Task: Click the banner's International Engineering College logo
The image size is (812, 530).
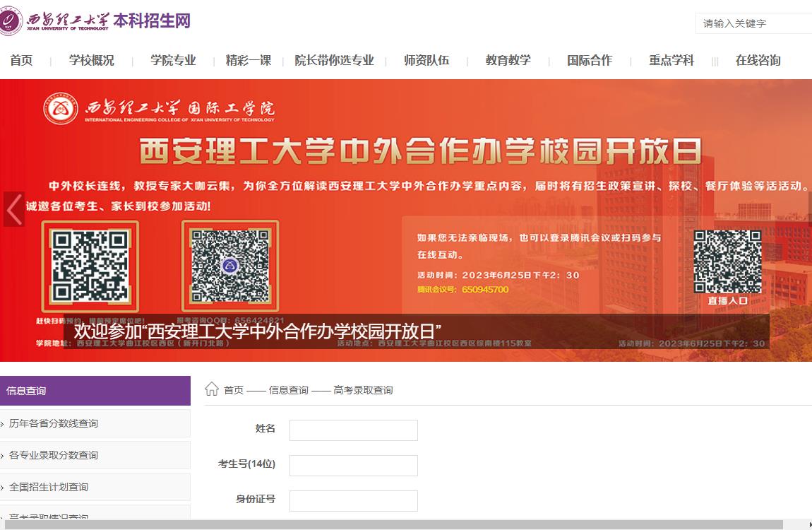Action: (x=159, y=109)
